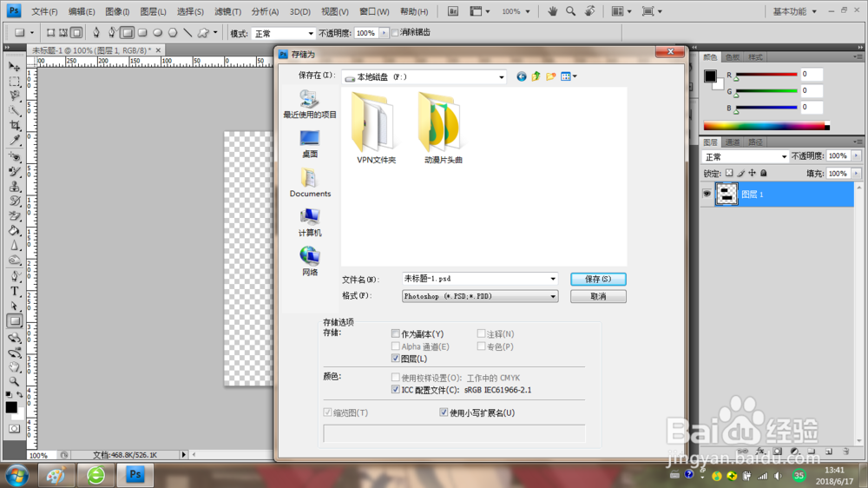The height and width of the screenshot is (488, 868).
Task: Open the view menu dropdown in dialog
Action: point(569,76)
